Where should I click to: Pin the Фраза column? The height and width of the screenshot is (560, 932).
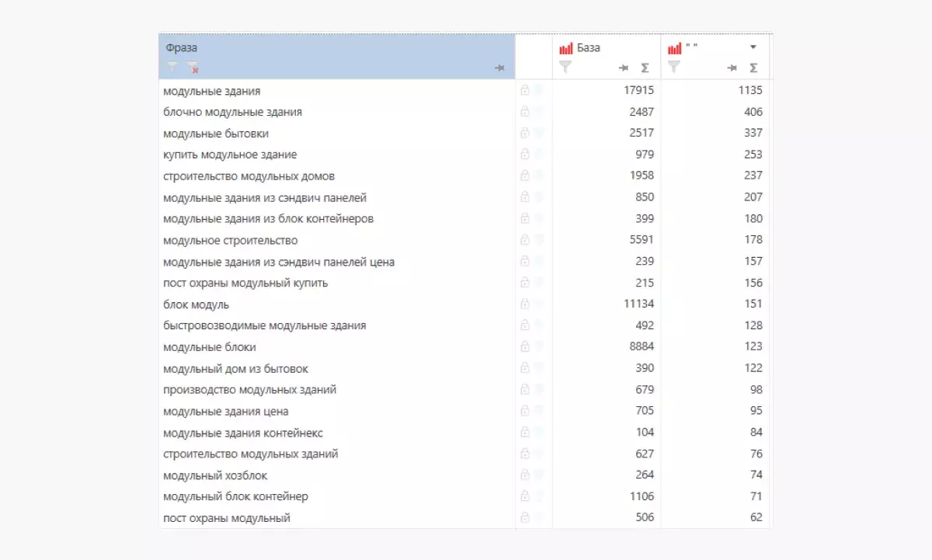click(x=499, y=68)
